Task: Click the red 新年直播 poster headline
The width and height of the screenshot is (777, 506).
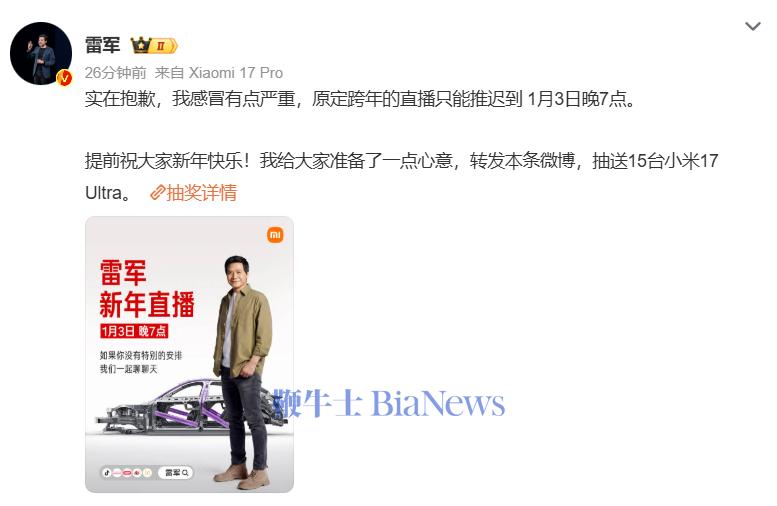Action: (x=147, y=304)
